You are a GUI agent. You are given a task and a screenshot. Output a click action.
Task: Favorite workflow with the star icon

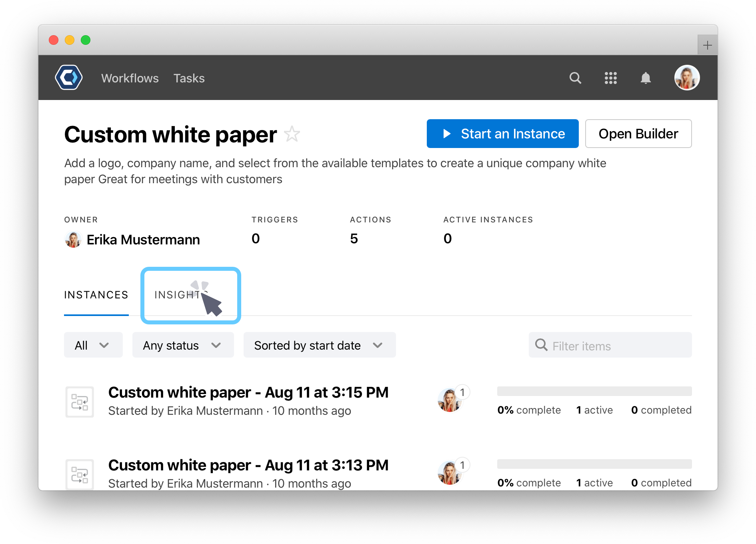pos(292,134)
